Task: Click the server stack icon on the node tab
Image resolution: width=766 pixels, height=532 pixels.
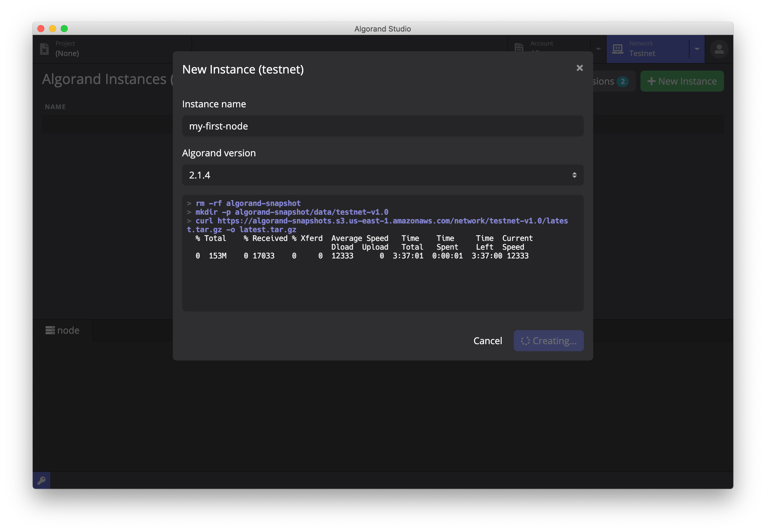Action: click(50, 330)
